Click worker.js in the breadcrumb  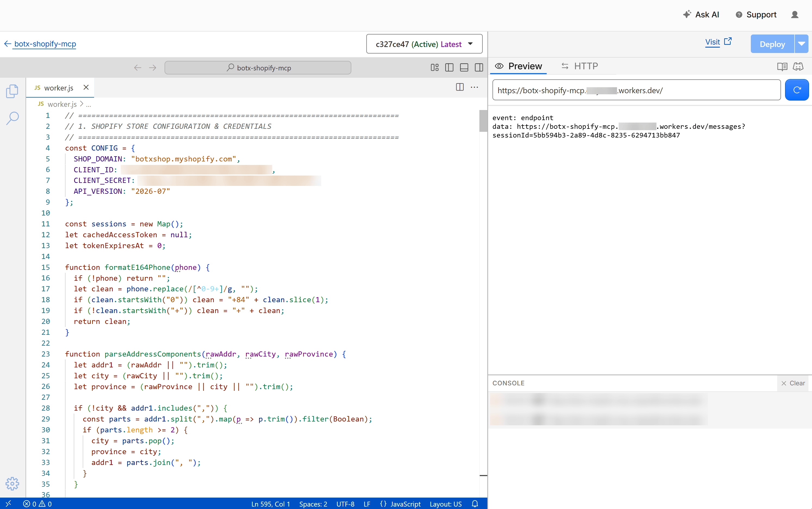(62, 104)
